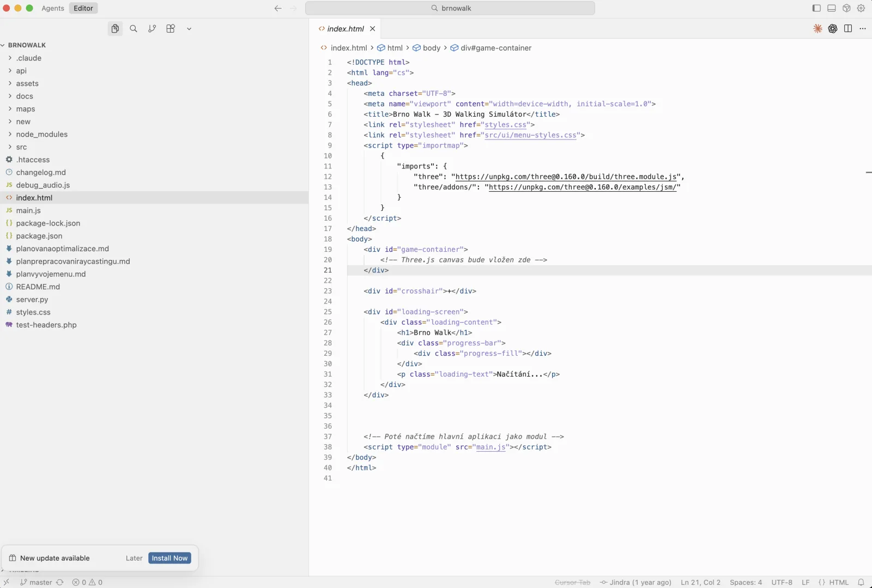Toggle the primary sidebar visibility

click(816, 8)
